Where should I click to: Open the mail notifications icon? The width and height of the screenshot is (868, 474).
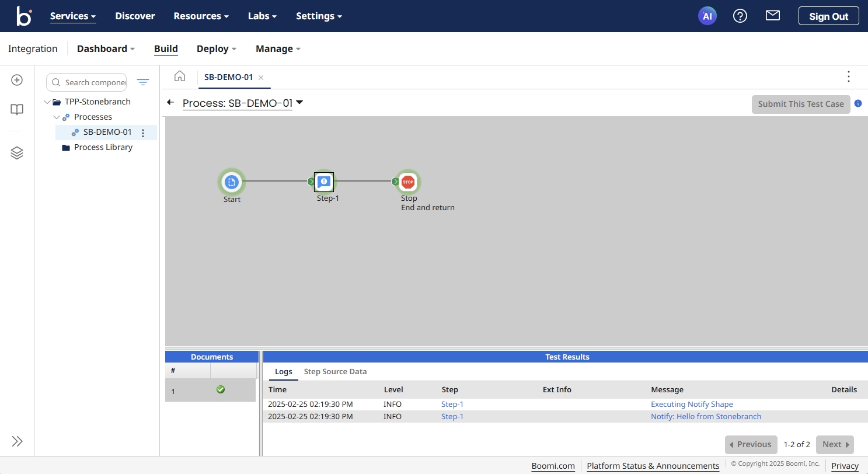[773, 16]
